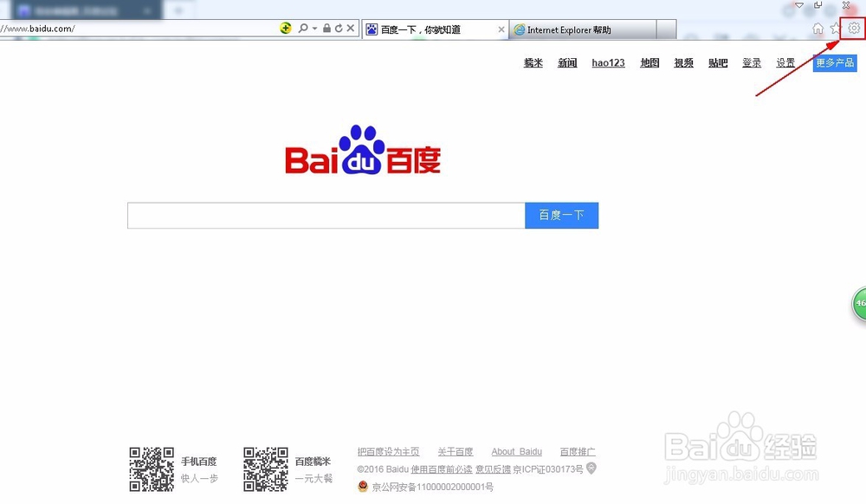Stop loading with the address bar X icon

coord(350,29)
